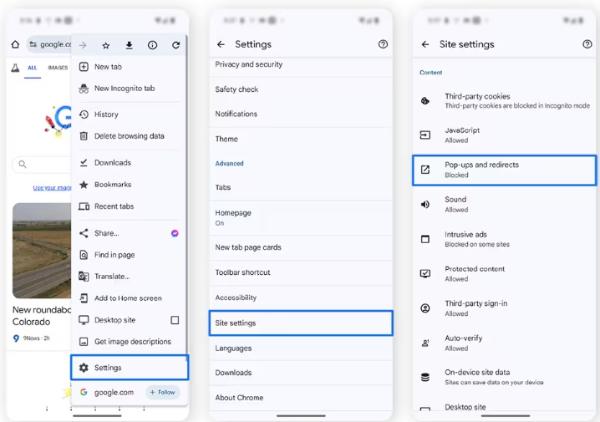Screen dimensions: 600x422
Task: Go back from the Settings screen
Action: tap(221, 45)
